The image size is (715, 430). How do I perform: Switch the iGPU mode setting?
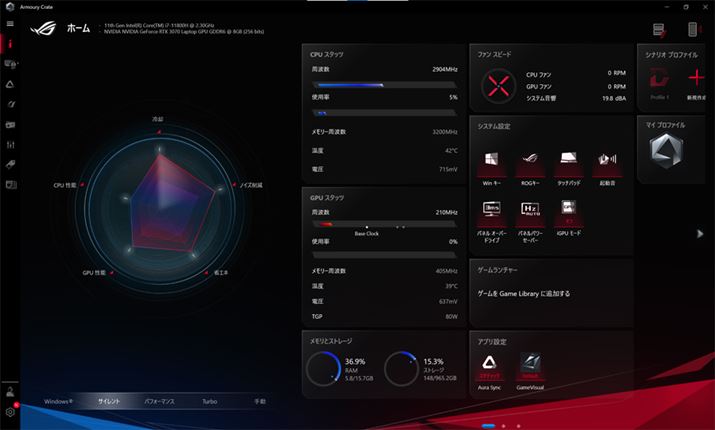pyautogui.click(x=567, y=213)
